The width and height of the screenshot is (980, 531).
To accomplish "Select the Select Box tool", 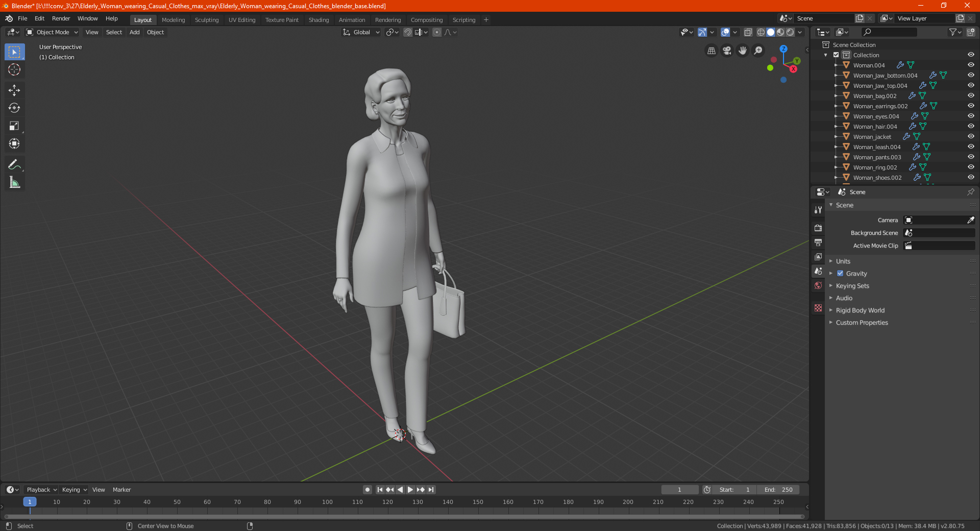I will coord(14,52).
